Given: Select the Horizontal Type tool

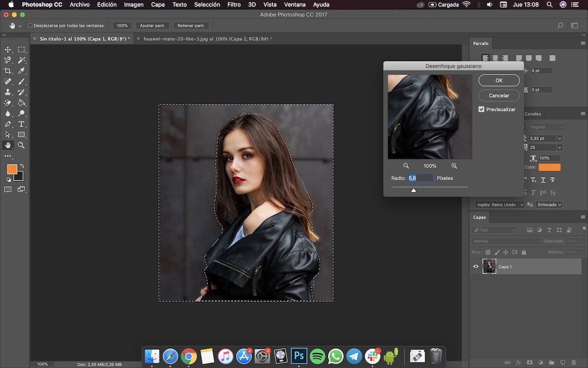Looking at the screenshot, I should (22, 124).
